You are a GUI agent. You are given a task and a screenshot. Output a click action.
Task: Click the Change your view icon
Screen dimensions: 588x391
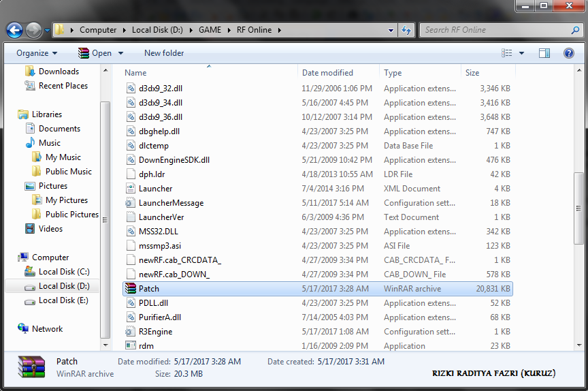click(x=506, y=53)
